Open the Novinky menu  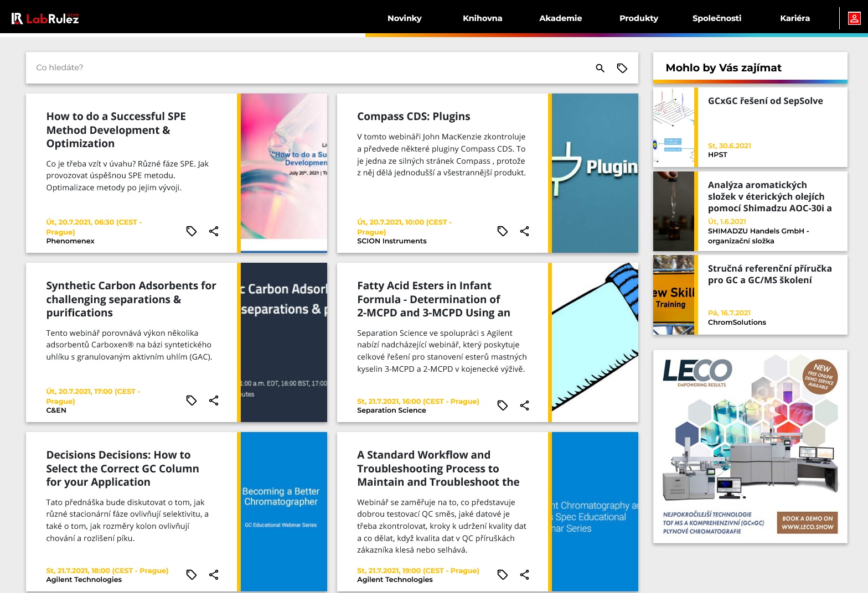coord(404,18)
